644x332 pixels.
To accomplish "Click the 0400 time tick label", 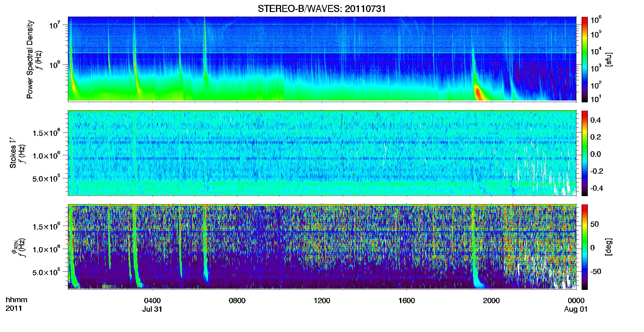I will tap(152, 301).
